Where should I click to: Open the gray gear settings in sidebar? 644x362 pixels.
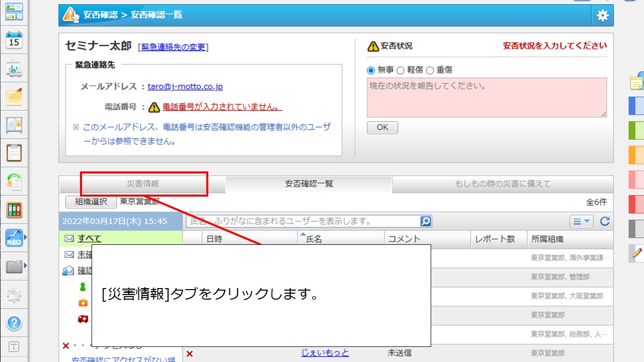[x=14, y=295]
